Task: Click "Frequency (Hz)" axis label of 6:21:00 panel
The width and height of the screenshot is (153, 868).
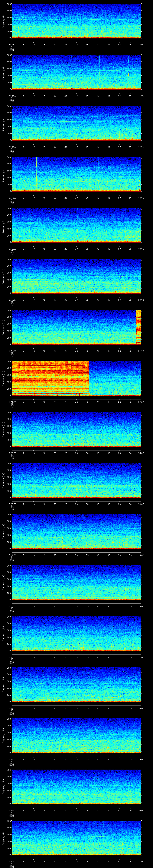Action: [x=3, y=378]
